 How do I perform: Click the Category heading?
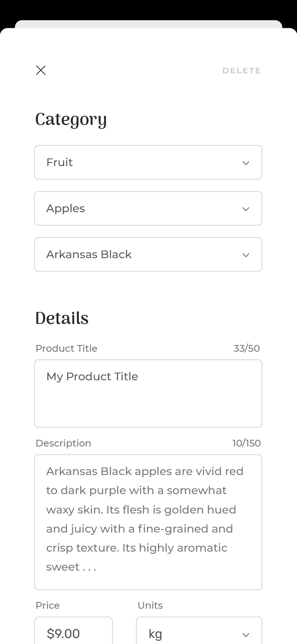pos(71,120)
